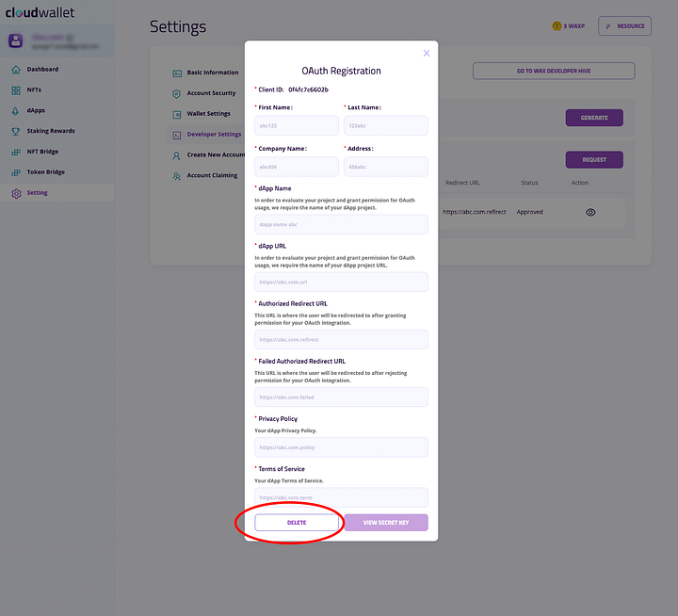Image resolution: width=678 pixels, height=616 pixels.
Task: Click the VIEW SECRET KEY button
Action: (x=386, y=523)
